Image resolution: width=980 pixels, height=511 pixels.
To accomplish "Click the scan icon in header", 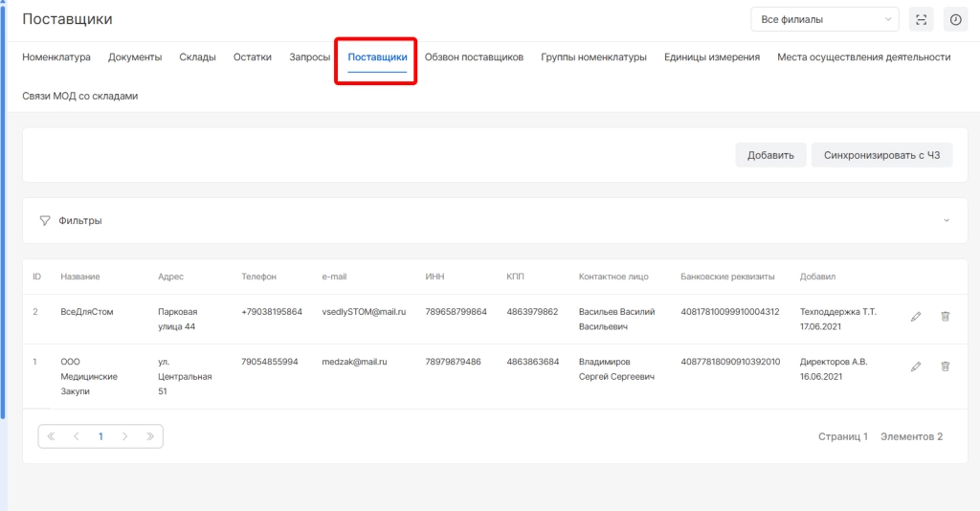I will (922, 20).
